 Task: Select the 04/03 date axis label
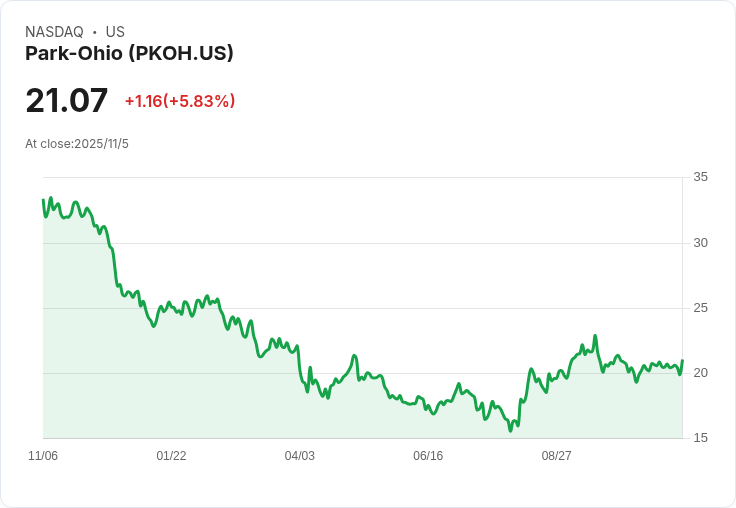[x=299, y=456]
